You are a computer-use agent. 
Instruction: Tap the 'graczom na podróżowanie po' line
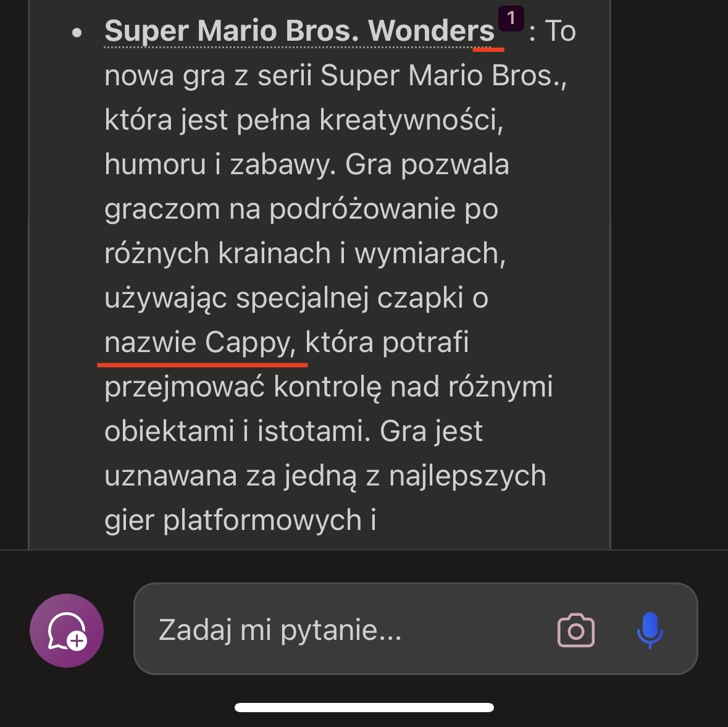[x=301, y=209]
